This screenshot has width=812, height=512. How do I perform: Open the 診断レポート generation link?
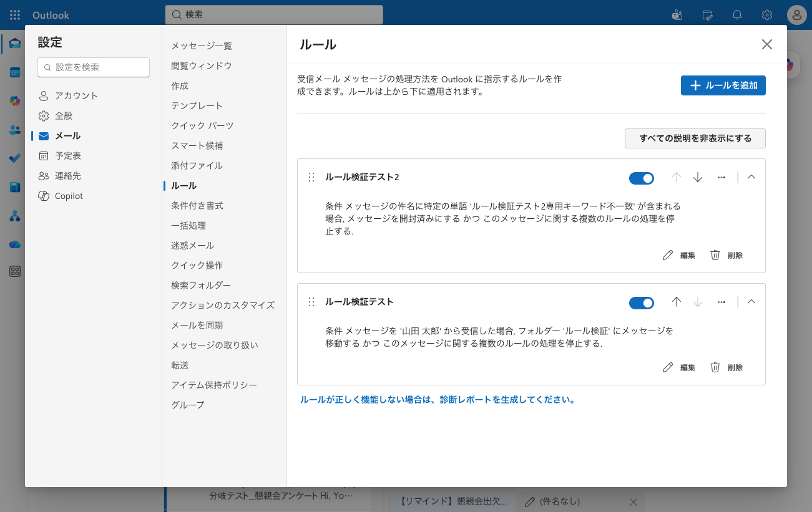click(438, 400)
